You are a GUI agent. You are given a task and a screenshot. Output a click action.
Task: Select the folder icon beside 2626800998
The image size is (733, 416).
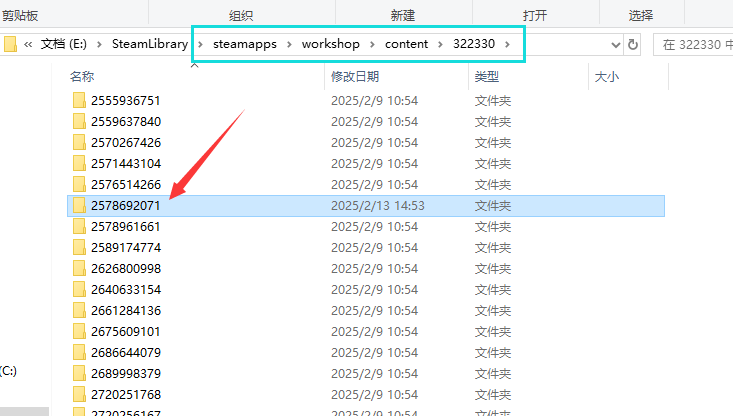(x=80, y=269)
